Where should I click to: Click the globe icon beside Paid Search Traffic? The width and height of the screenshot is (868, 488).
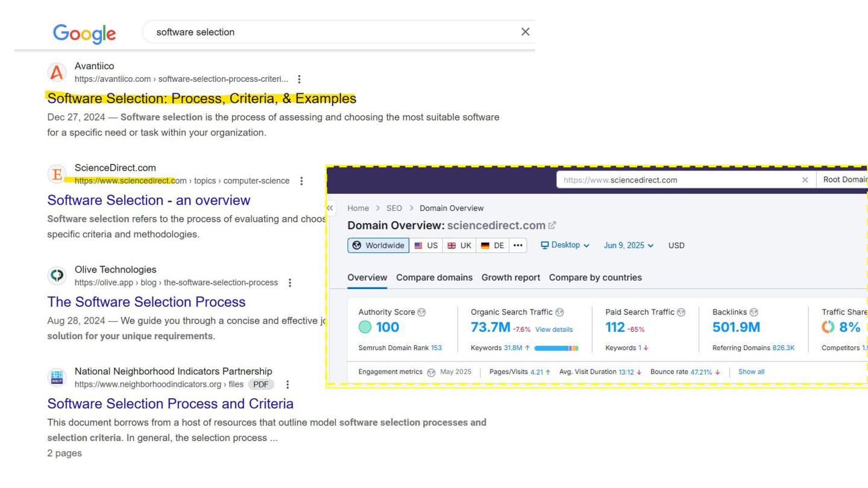[681, 312]
